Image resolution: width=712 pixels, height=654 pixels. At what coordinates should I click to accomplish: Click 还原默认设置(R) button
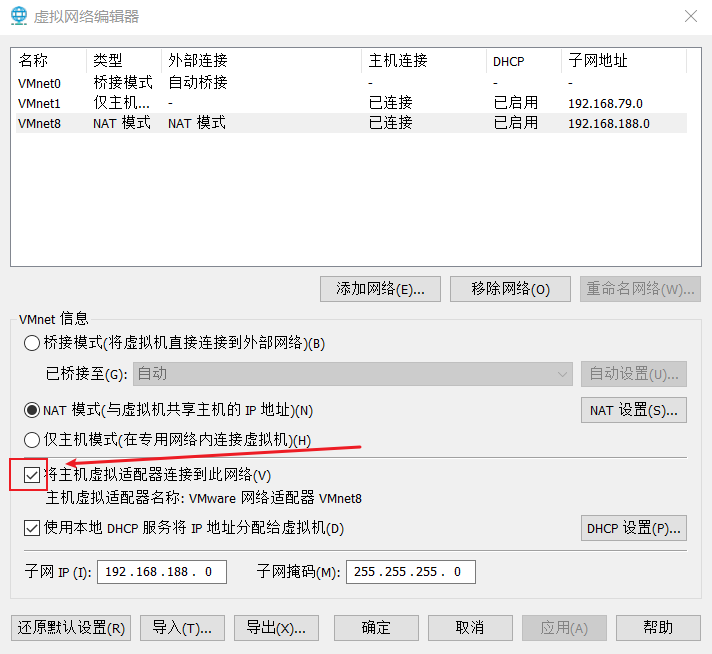pyautogui.click(x=71, y=628)
